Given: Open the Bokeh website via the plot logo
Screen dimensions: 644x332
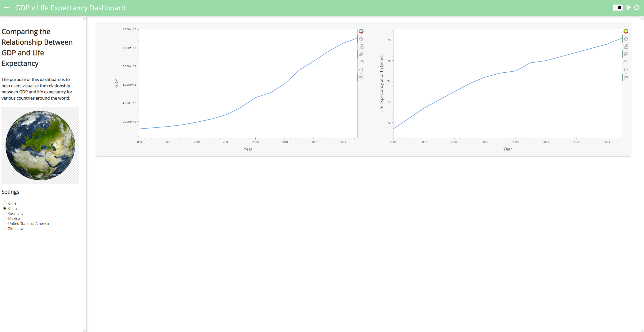Looking at the screenshot, I should point(361,31).
